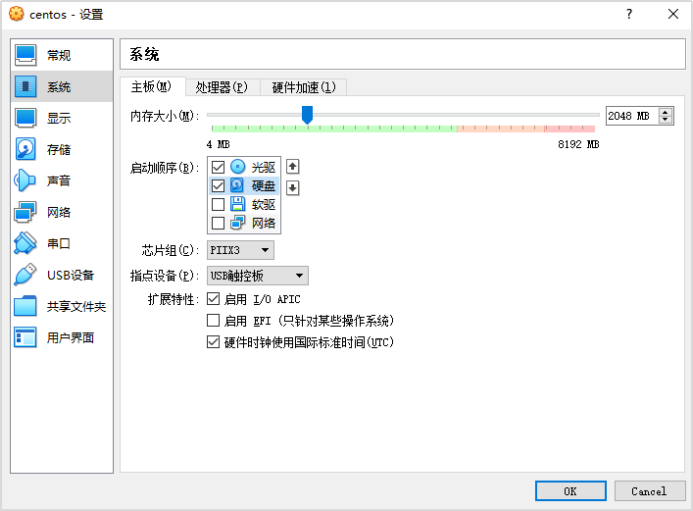Open the 串口 serial port icon
The height and width of the screenshot is (511, 693).
coord(25,243)
